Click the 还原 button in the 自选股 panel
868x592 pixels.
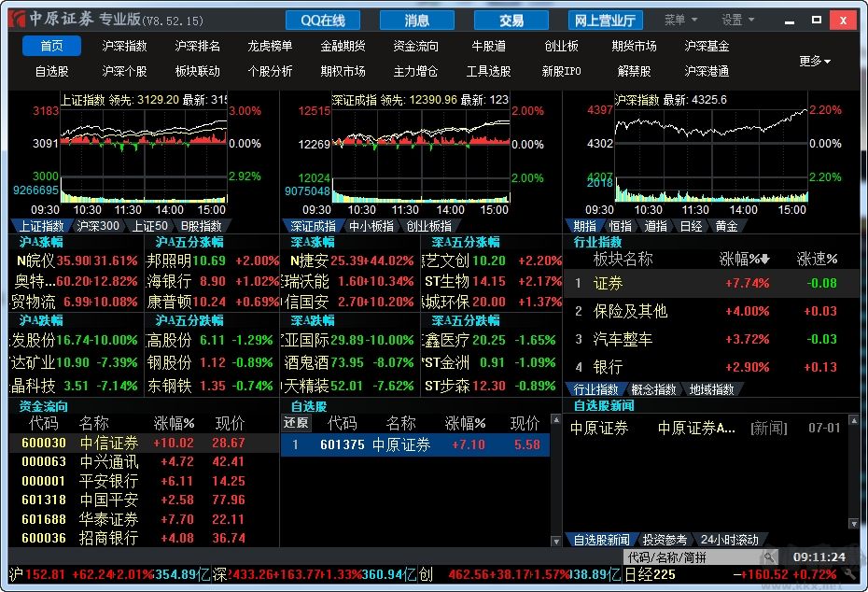click(x=299, y=423)
